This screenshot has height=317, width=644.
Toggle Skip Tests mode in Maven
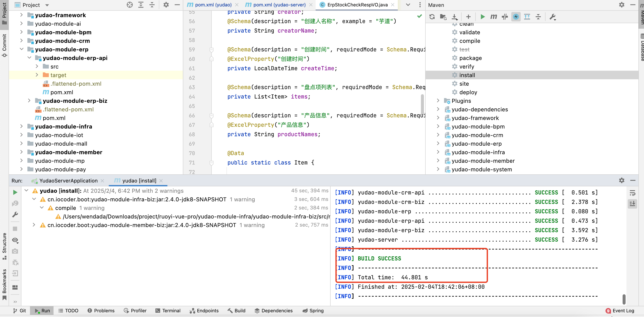pyautogui.click(x=516, y=17)
